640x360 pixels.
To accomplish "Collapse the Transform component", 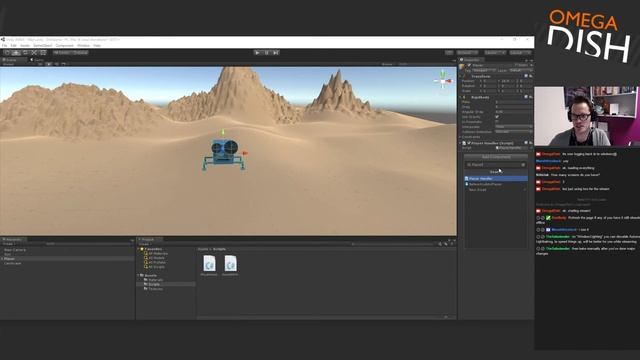I will tap(460, 76).
